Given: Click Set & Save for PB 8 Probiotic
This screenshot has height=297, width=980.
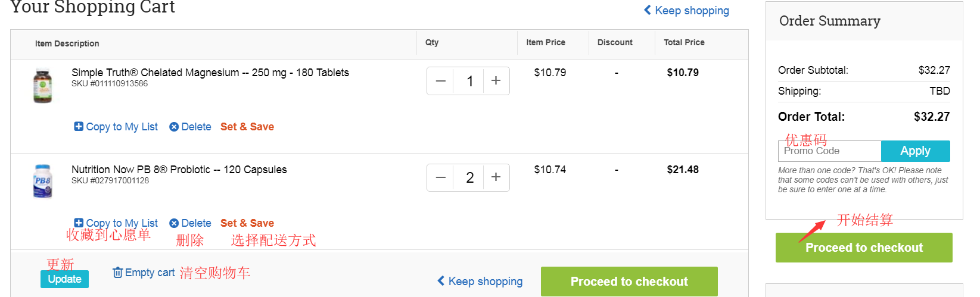Looking at the screenshot, I should 247,223.
